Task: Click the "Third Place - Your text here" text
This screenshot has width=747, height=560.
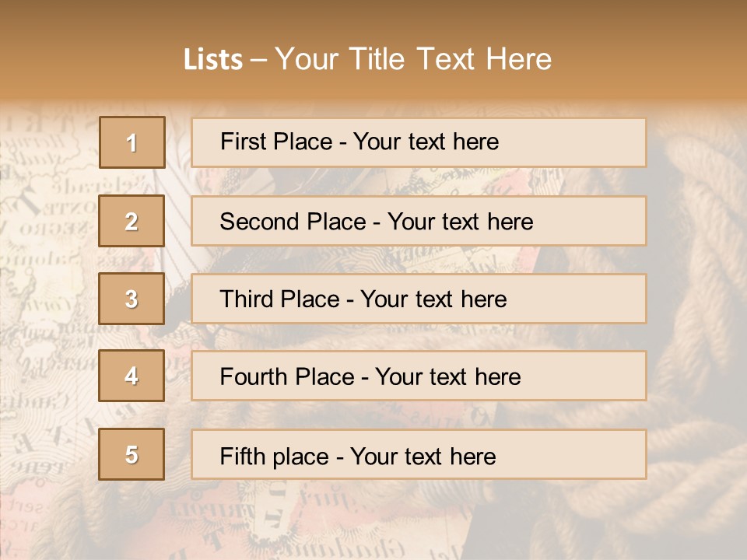Action: click(363, 299)
